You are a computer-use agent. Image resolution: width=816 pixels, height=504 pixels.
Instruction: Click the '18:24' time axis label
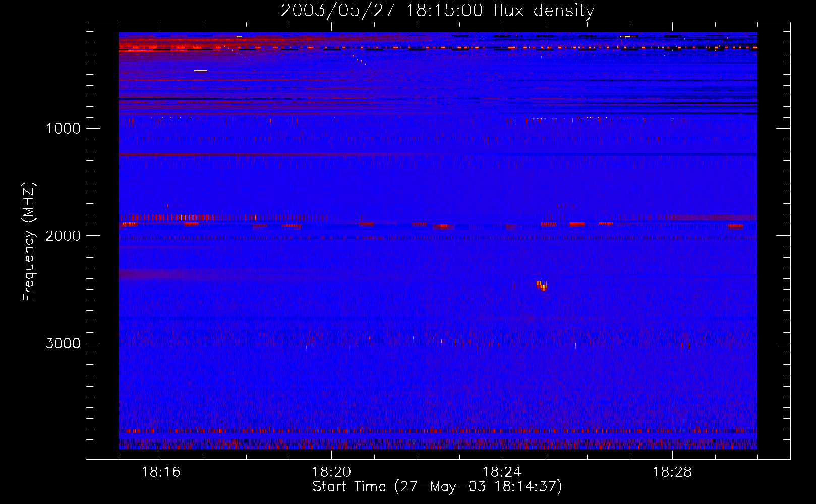(x=502, y=472)
